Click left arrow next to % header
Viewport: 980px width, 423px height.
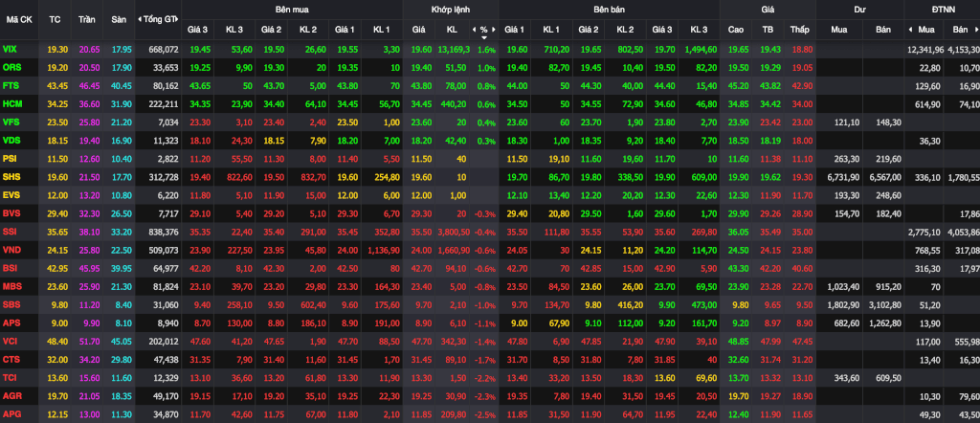click(473, 30)
